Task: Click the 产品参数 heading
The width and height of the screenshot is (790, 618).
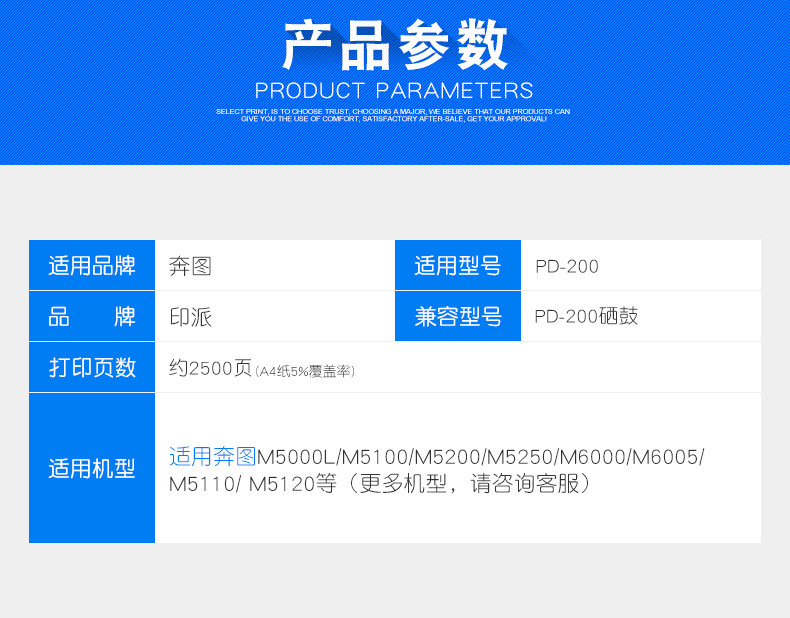Action: point(395,45)
